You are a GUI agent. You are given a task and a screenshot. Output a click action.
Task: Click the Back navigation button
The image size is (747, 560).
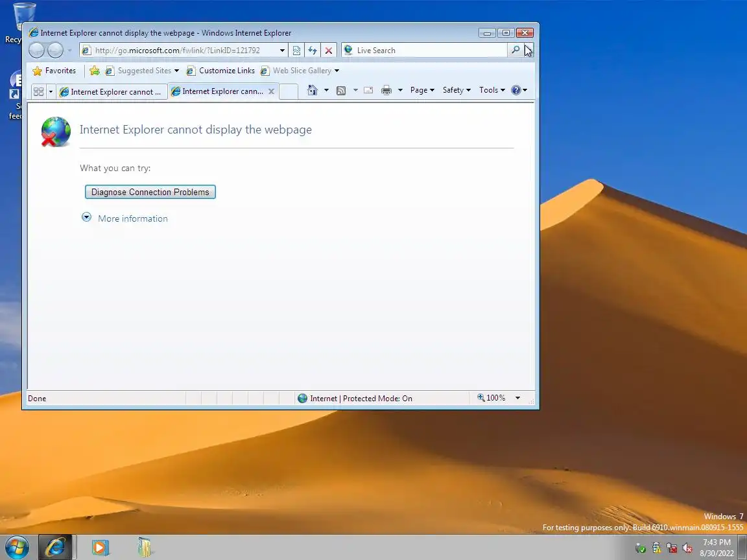37,50
